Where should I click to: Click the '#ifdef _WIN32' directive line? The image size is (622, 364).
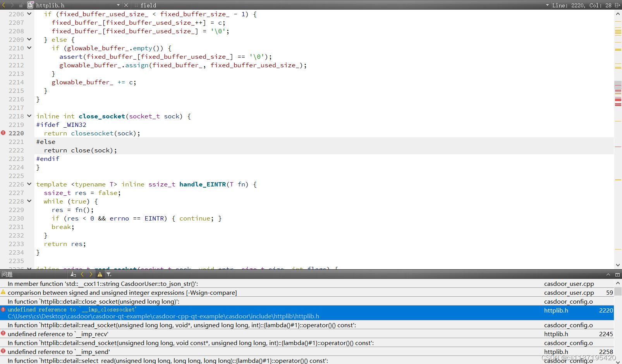coord(61,125)
